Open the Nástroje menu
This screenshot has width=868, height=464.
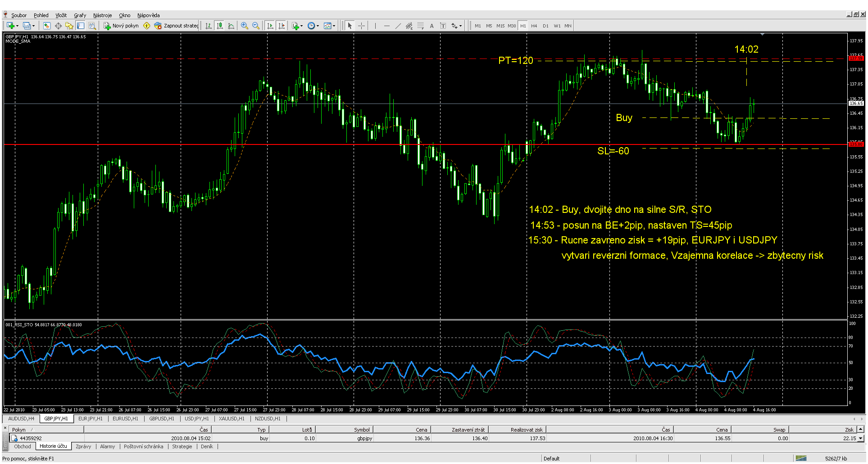[x=102, y=15]
